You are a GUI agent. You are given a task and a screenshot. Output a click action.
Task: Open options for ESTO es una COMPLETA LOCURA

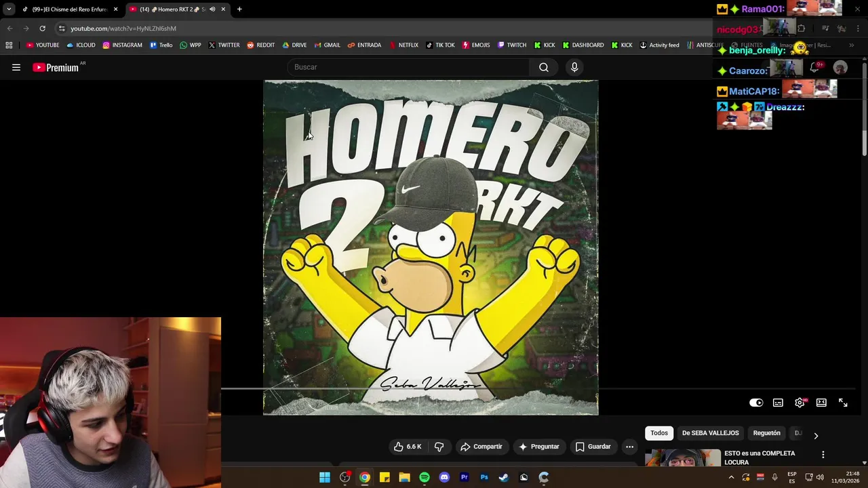tap(823, 455)
